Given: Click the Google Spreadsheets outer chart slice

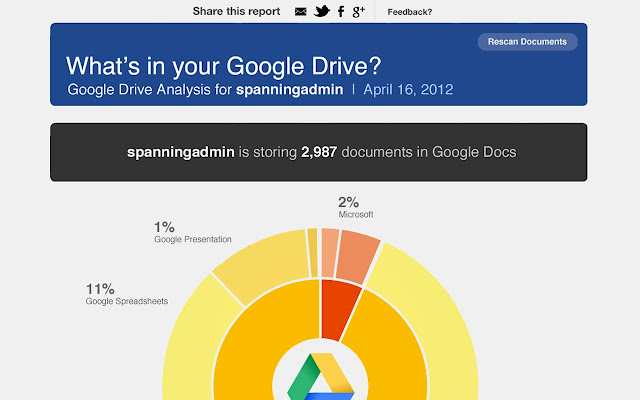Looking at the screenshot, I should [x=265, y=265].
